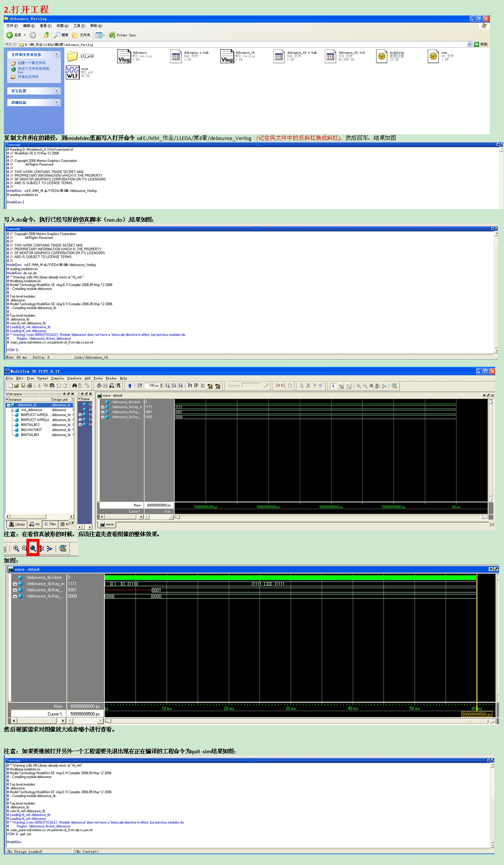
Task: Switch to the Library workspace tab
Action: (17, 524)
